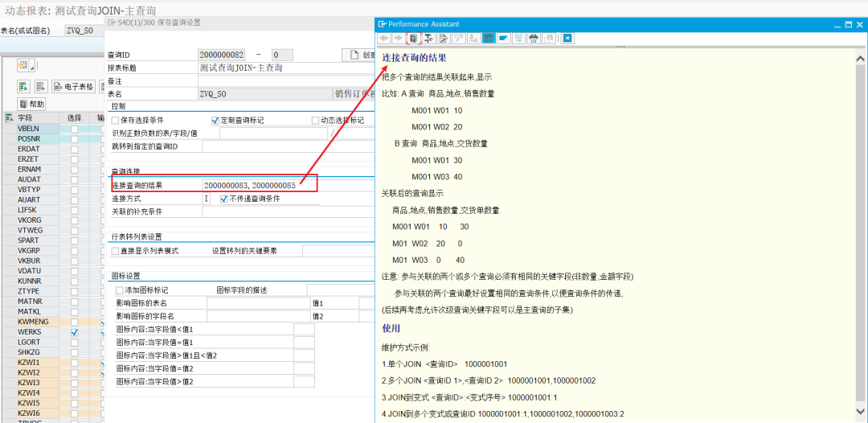Click the 关联的补充条件 input field
Screen dimensions: 868x423
[x=289, y=212]
